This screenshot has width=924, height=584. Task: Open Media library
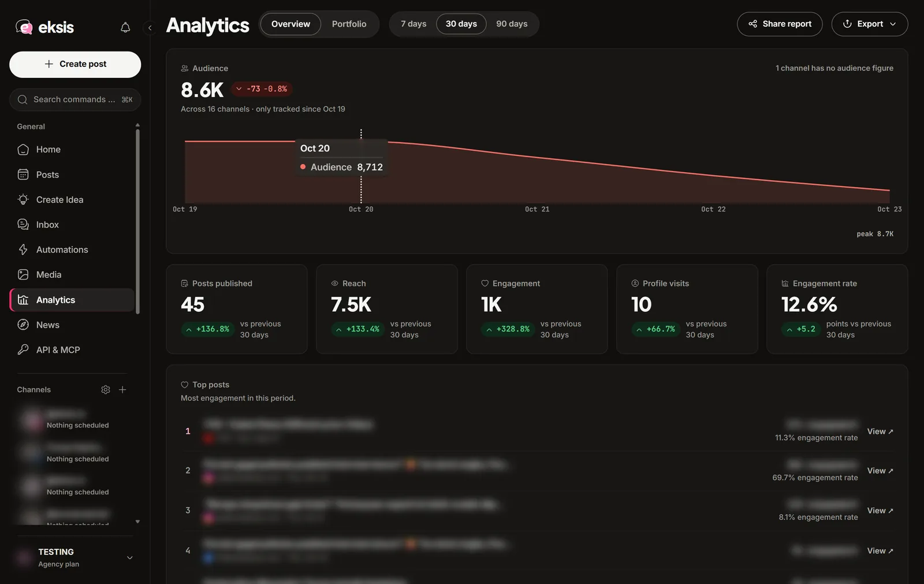coord(72,275)
